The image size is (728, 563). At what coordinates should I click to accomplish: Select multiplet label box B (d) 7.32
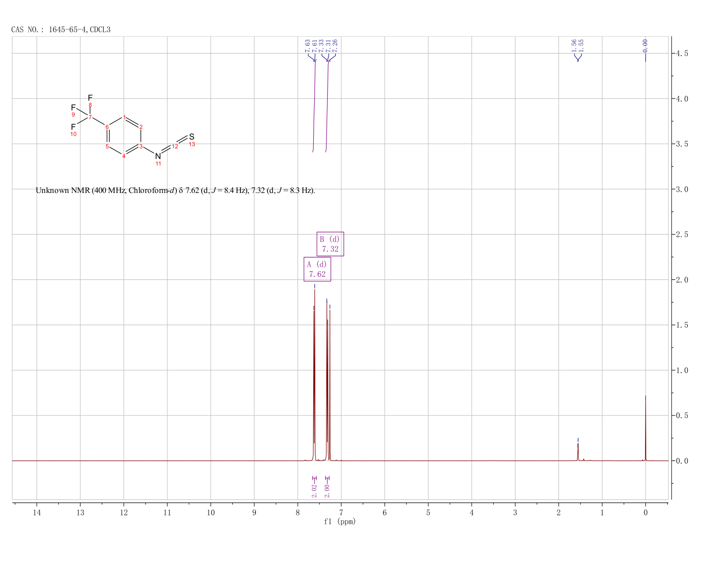[330, 244]
